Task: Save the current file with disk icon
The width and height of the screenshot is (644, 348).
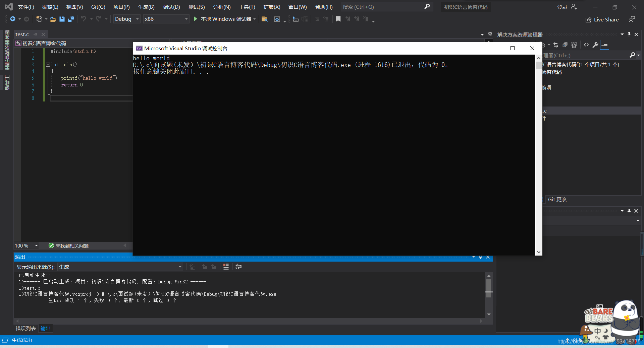Action: click(62, 19)
